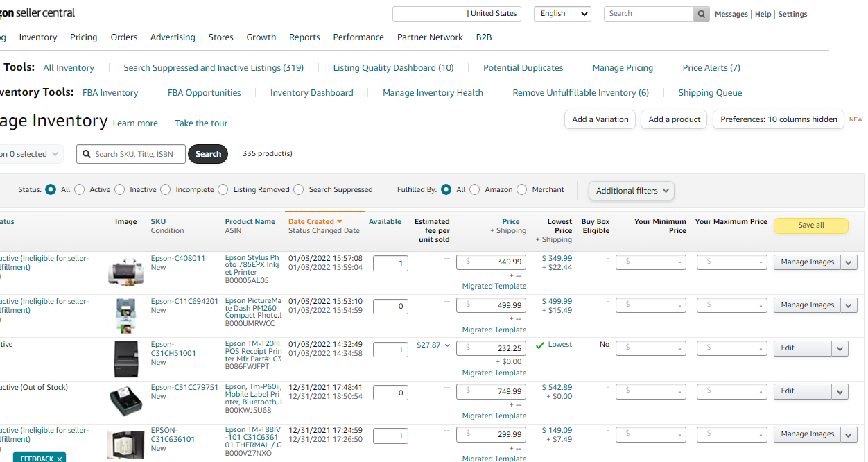Choose Fulfilled By Merchant option
Viewport: 868px width, 462px height.
[x=522, y=189]
